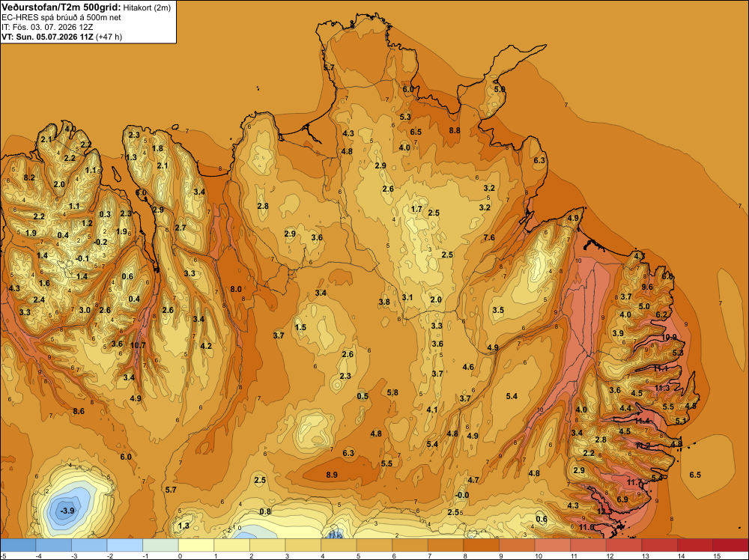Click the -0.2 temperature value
This screenshot has height=560, width=749.
coord(100,242)
